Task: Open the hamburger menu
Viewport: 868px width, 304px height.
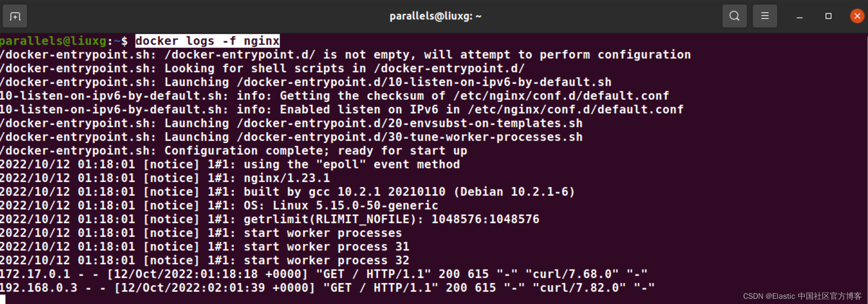Action: 765,16
